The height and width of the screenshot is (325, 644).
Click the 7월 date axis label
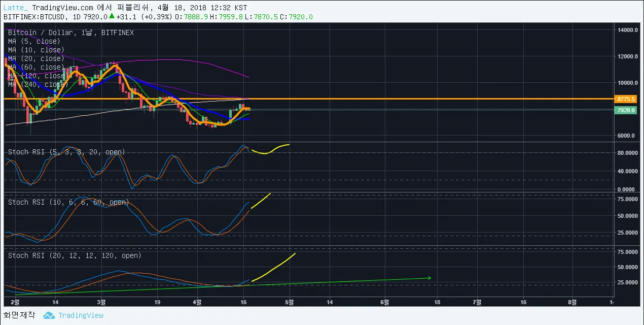click(x=478, y=302)
